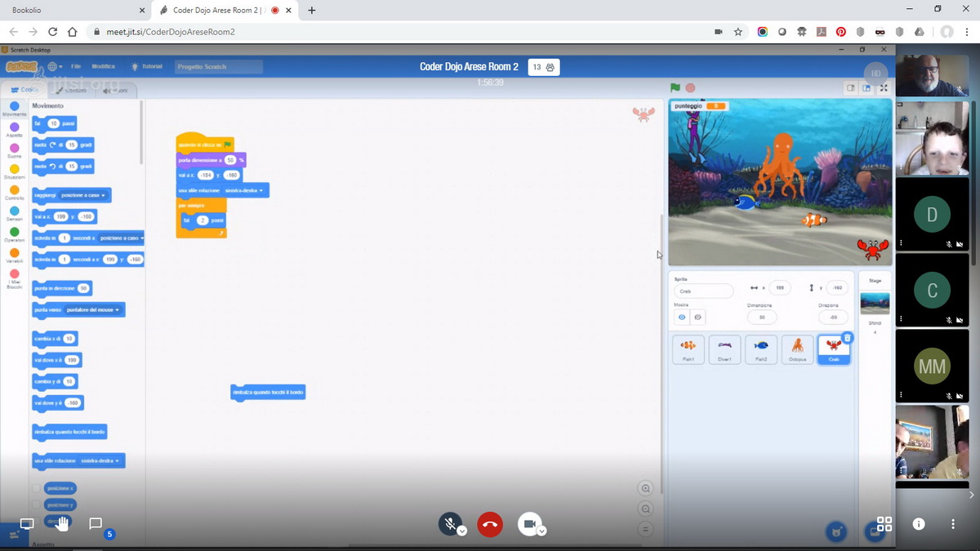Open the participants count button showing 13
Image resolution: width=980 pixels, height=551 pixels.
(x=544, y=67)
